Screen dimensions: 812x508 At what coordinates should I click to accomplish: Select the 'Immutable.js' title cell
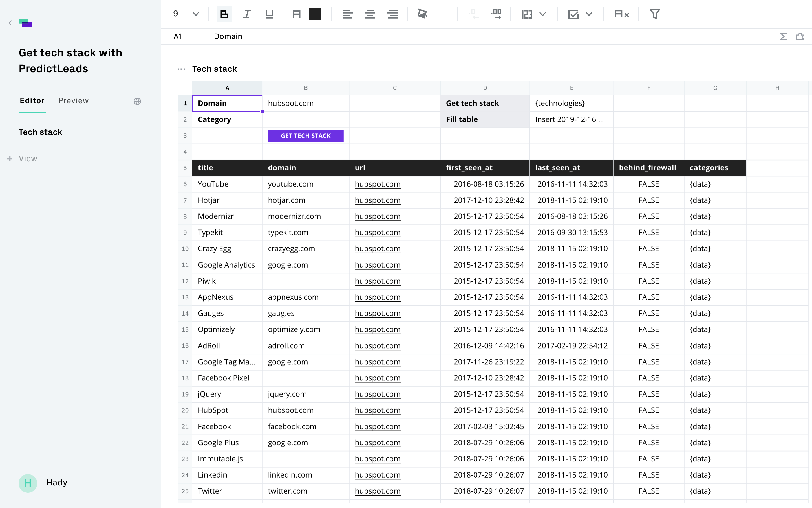pos(227,459)
